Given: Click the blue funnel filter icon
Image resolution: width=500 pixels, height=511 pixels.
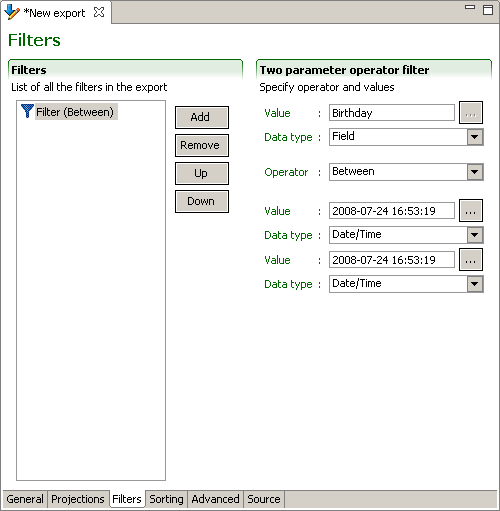Looking at the screenshot, I should click(x=27, y=111).
